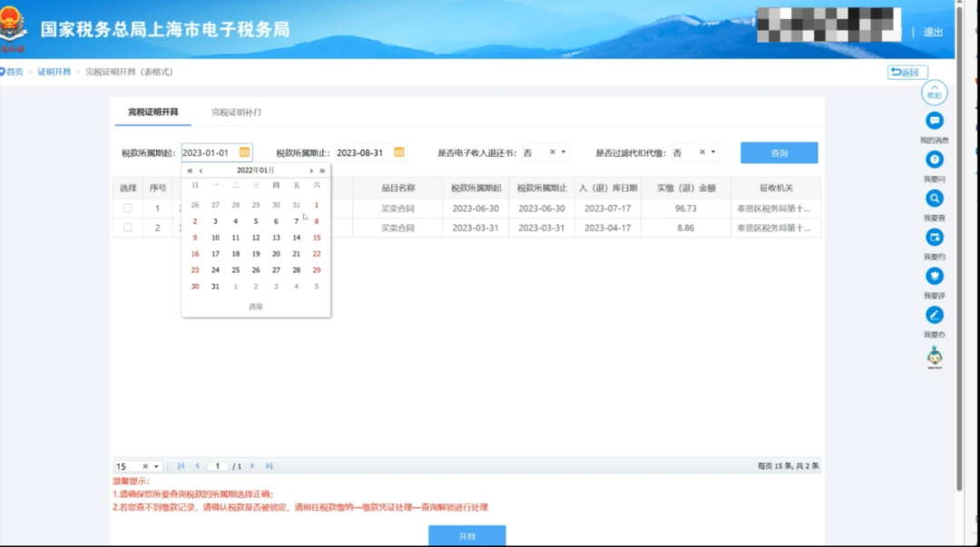This screenshot has width=980, height=547.
Task: Click the 开具 button at bottom
Action: (x=466, y=536)
